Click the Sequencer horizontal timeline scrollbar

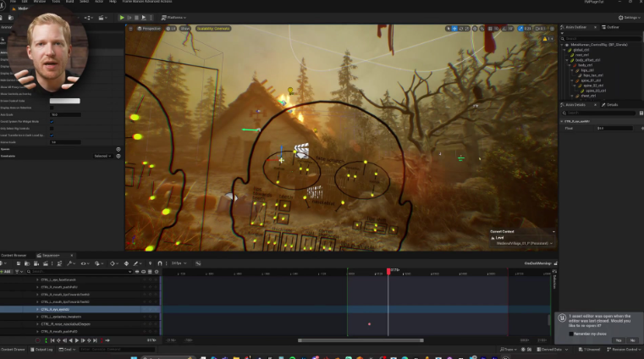(361, 340)
